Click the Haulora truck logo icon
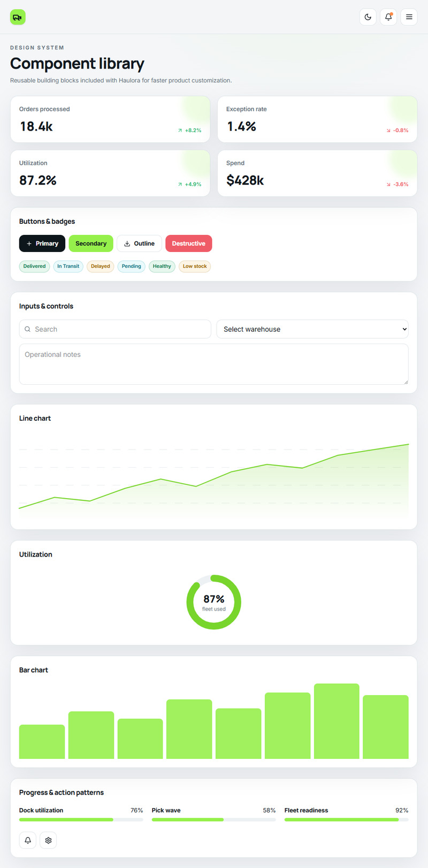This screenshot has width=428, height=868. point(18,17)
